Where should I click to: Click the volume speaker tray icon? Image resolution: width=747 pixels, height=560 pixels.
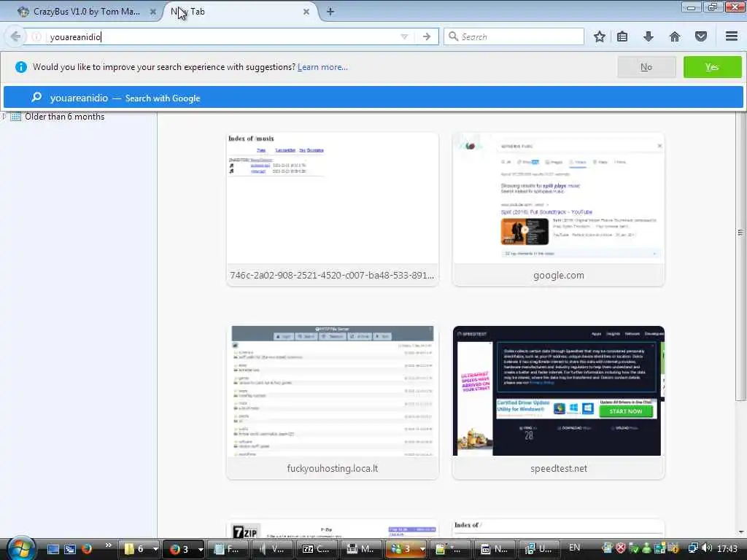[707, 548]
